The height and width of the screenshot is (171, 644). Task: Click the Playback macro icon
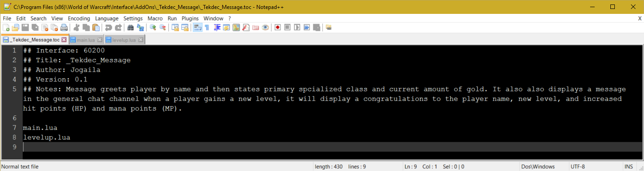point(297,27)
